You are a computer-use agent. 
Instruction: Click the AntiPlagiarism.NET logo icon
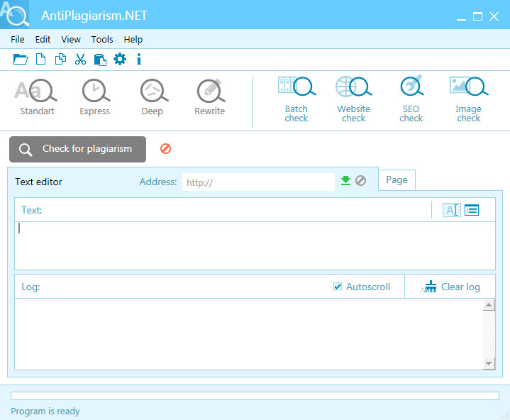pyautogui.click(x=15, y=14)
